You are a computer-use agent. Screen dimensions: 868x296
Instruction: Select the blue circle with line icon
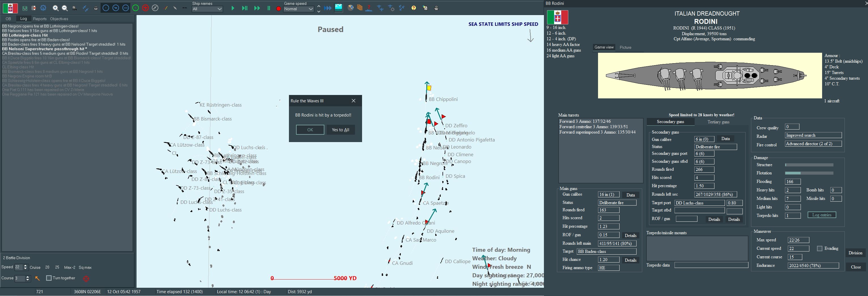[x=125, y=8]
